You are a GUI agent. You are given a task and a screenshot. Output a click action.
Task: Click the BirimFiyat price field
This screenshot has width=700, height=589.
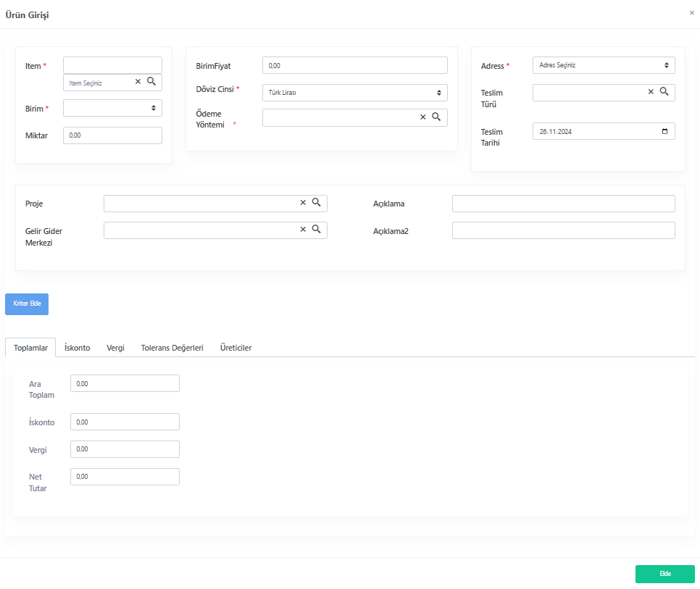click(355, 65)
